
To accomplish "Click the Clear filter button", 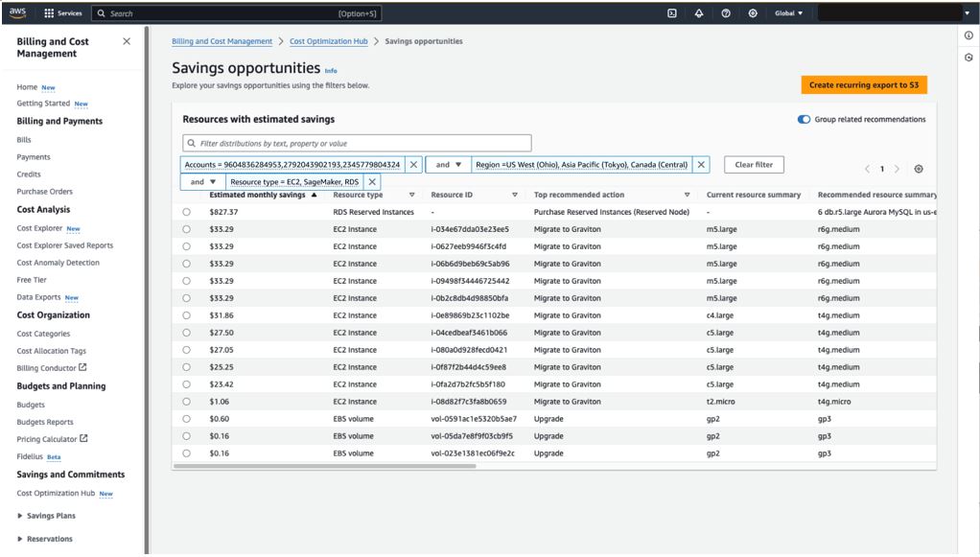I will pyautogui.click(x=754, y=164).
